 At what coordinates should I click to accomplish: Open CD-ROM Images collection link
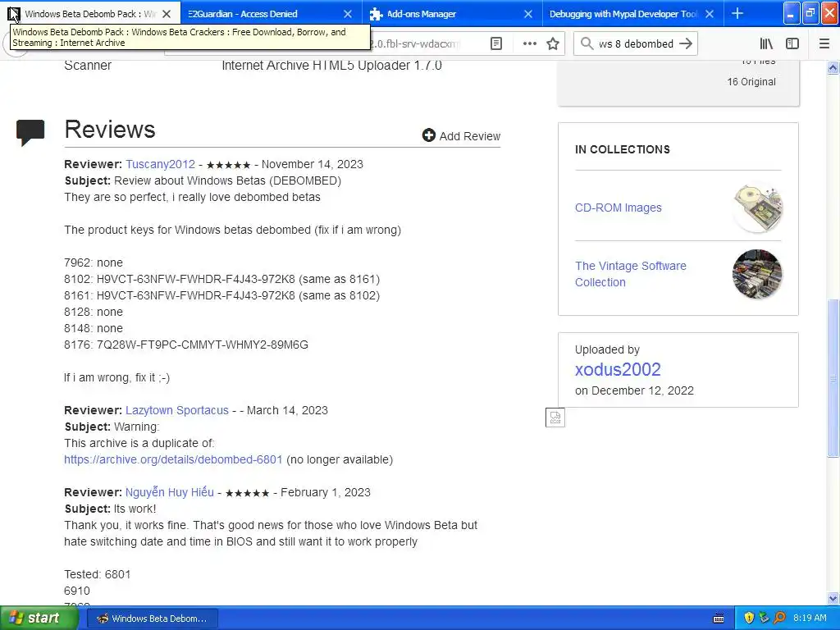tap(619, 208)
